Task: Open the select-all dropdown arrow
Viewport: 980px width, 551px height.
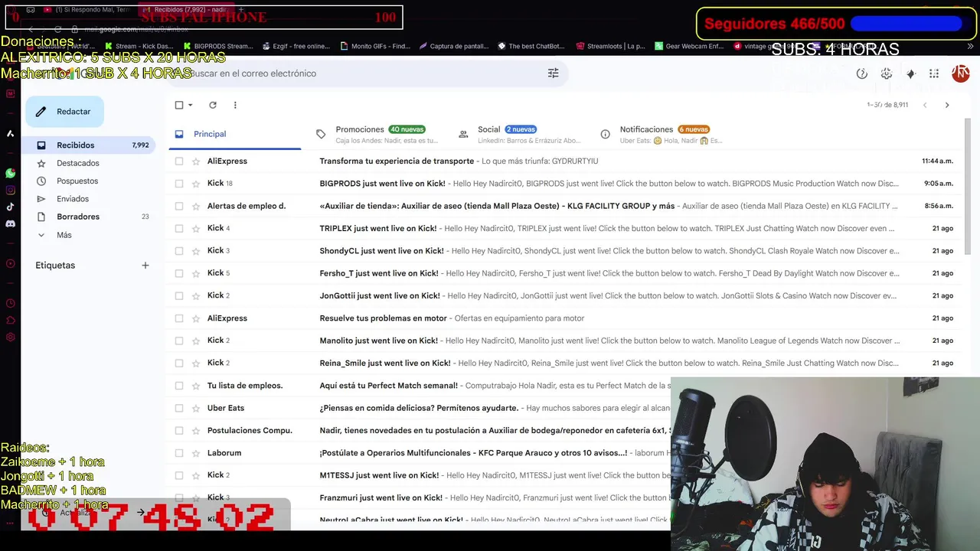Action: (x=190, y=105)
